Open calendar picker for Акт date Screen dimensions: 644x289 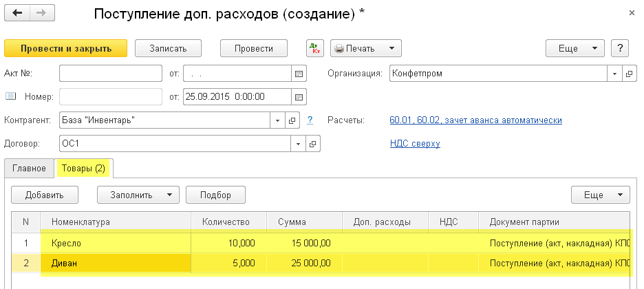click(299, 73)
